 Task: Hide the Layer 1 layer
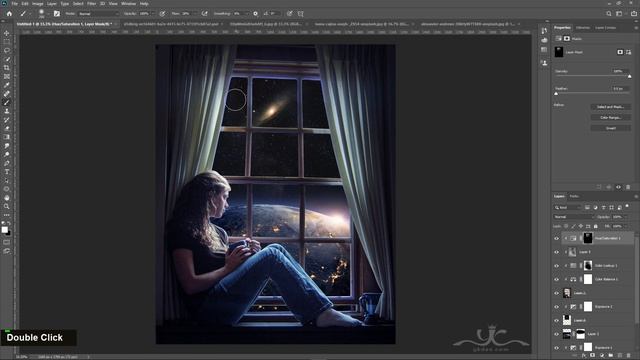point(556,334)
